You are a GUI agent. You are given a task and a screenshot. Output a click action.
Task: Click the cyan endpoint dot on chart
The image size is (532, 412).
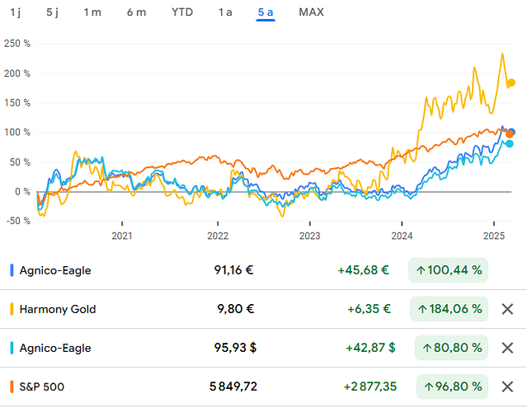509,143
